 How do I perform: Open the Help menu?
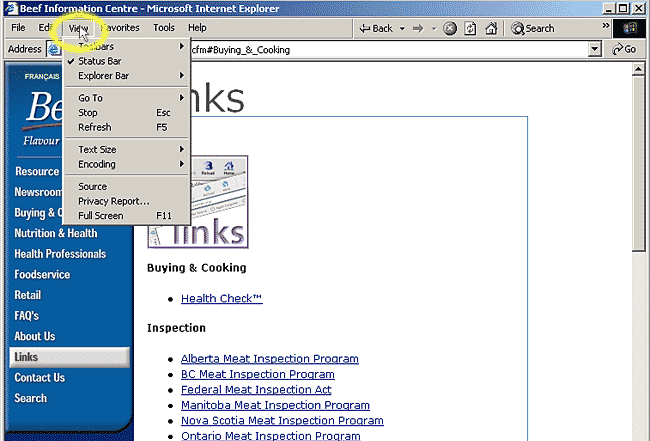point(197,28)
